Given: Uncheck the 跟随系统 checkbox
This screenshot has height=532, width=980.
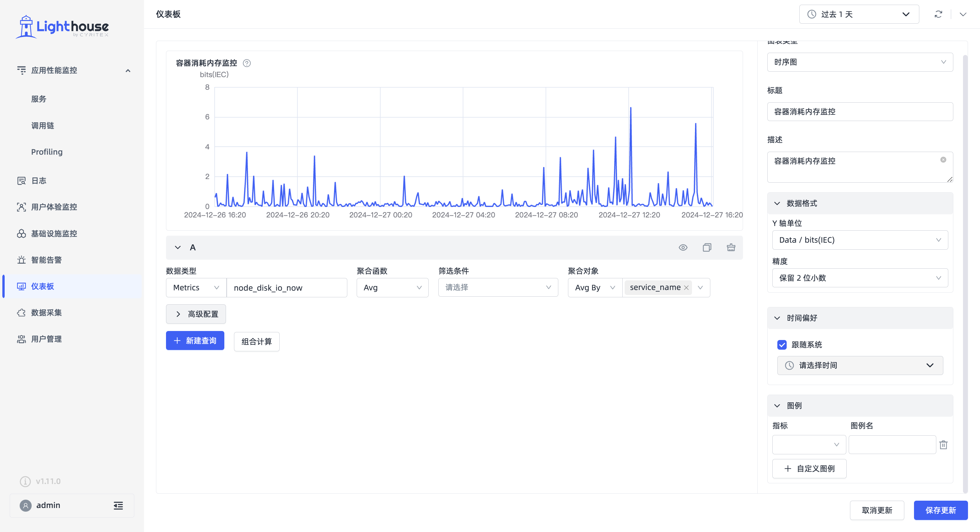Looking at the screenshot, I should [782, 345].
